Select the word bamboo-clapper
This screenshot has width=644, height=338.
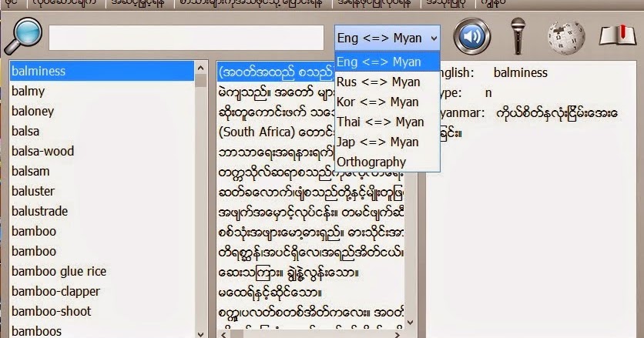102,292
